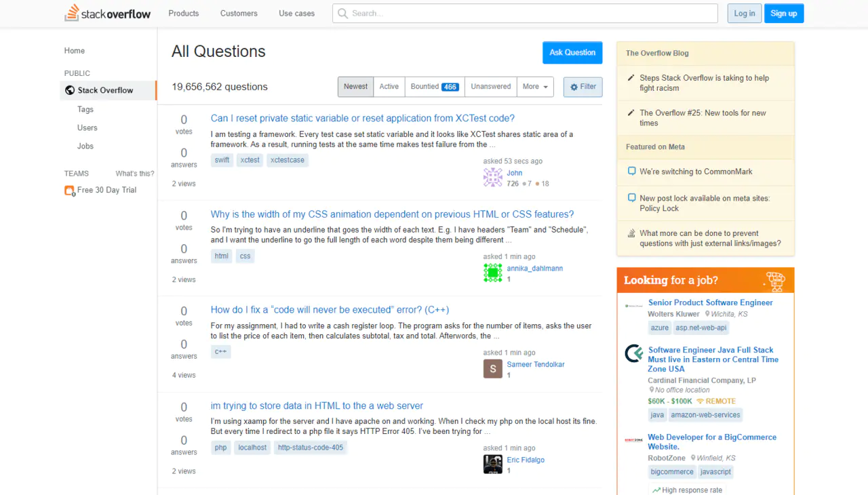Open Users in the sidebar
This screenshot has height=495, width=868.
(87, 127)
